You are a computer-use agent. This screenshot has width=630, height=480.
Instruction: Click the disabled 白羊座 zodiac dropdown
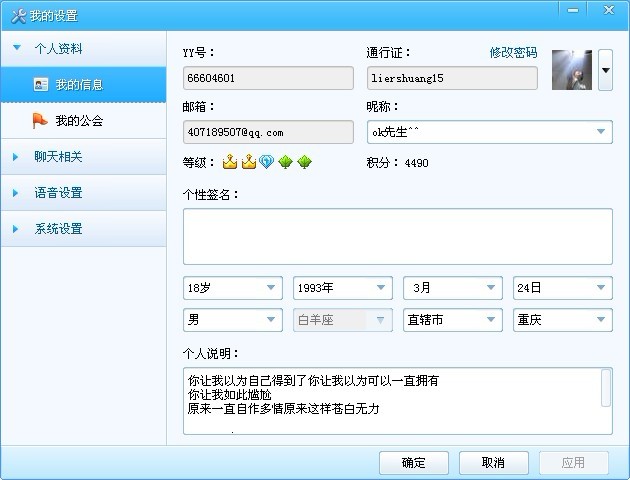(x=343, y=320)
